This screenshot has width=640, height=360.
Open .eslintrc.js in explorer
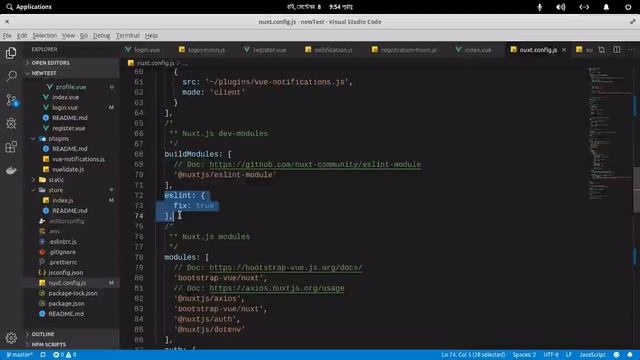click(62, 242)
